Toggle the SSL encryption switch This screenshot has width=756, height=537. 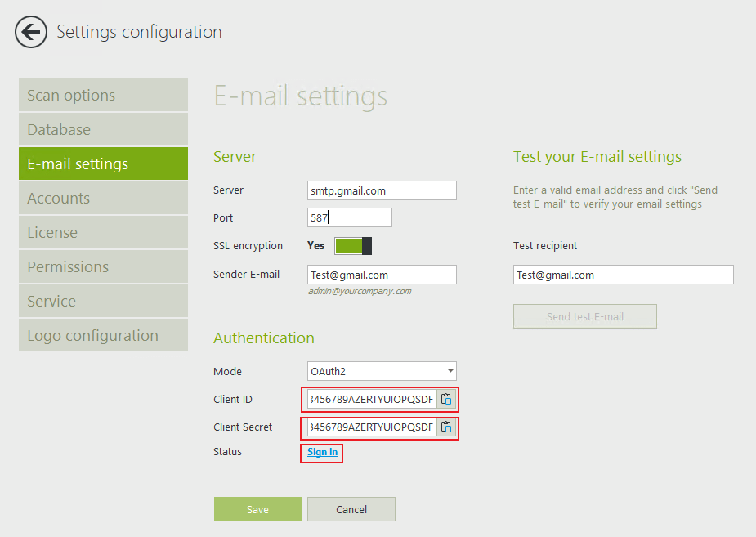(x=353, y=246)
